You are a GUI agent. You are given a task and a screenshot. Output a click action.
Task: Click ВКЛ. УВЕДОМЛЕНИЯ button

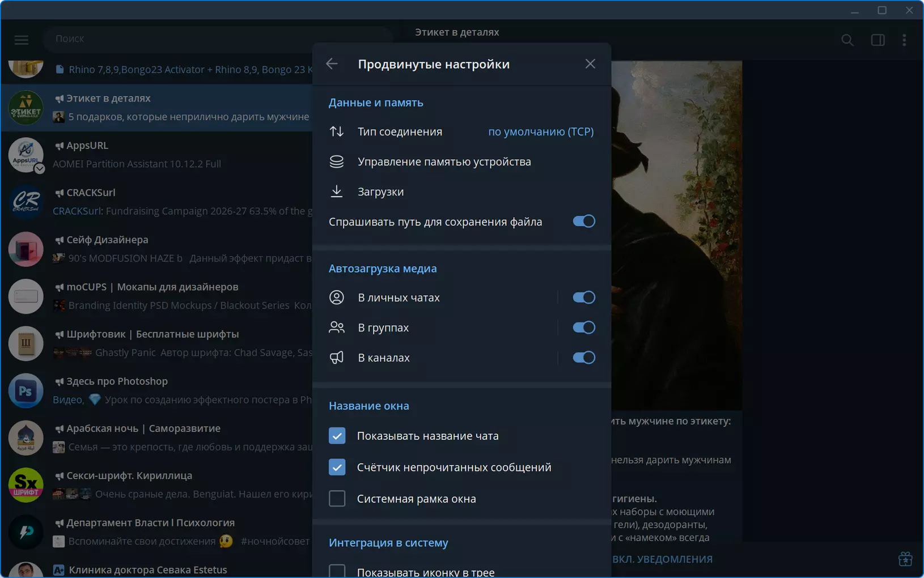click(x=662, y=559)
